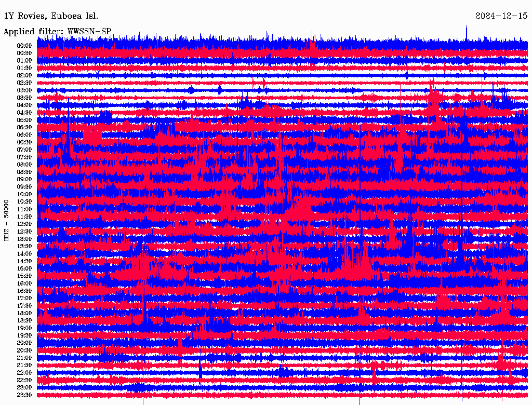Select the 05:00 time label

24,120
